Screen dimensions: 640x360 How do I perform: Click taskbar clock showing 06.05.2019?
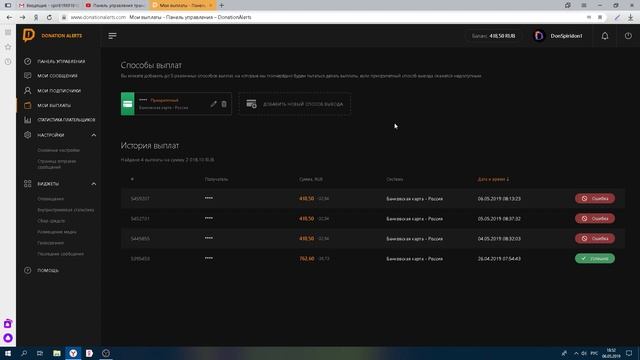611,353
